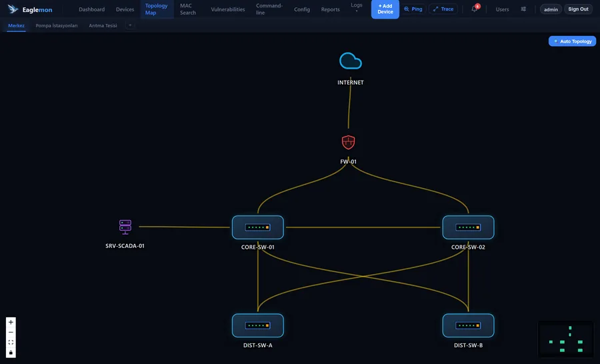600x364 pixels.
Task: Open the Dashboard page
Action: [x=91, y=9]
